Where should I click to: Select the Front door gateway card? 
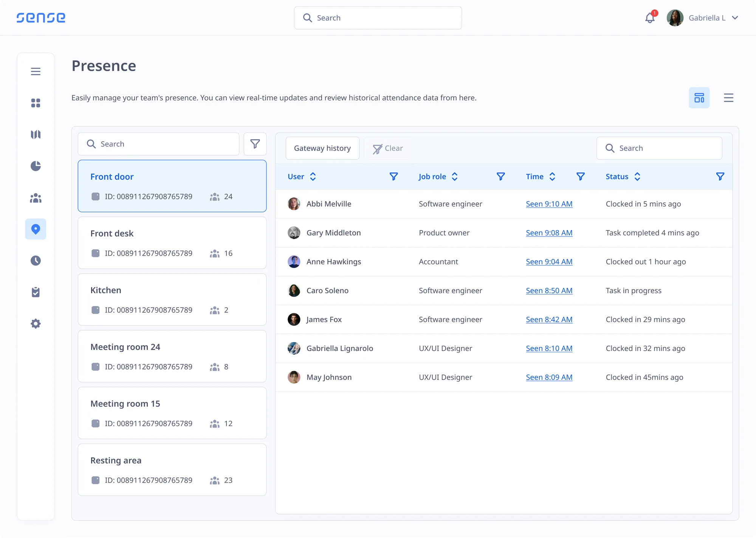[x=172, y=186]
